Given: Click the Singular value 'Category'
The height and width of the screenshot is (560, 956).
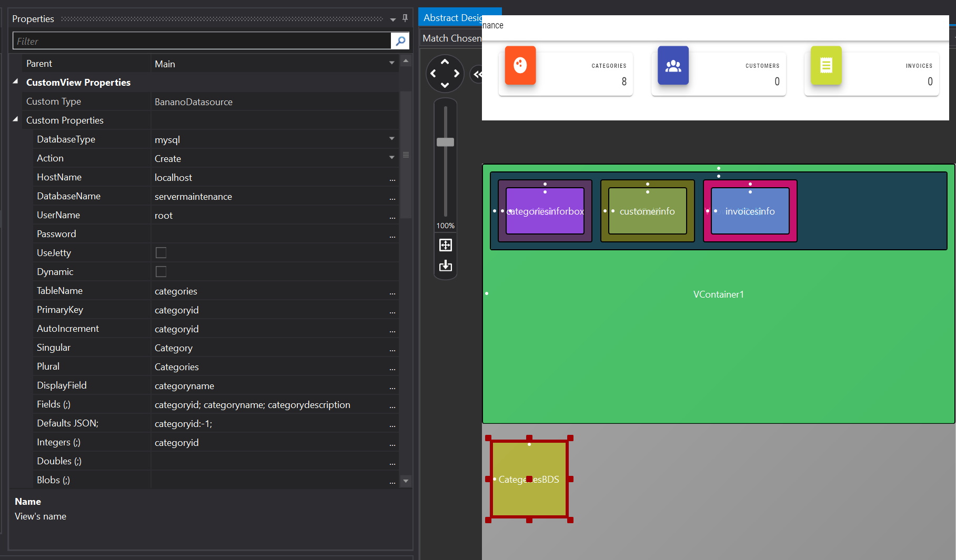Looking at the screenshot, I should [x=174, y=348].
